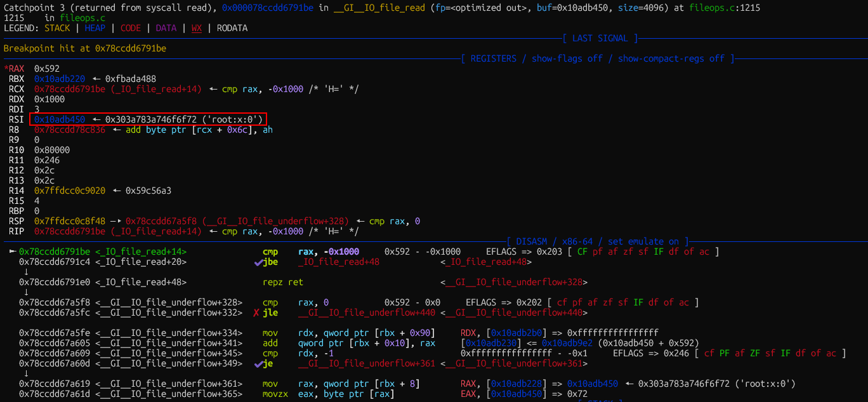Click the R14 stack address 0x7ffdcc0c9020
868x402 pixels.
(70, 191)
